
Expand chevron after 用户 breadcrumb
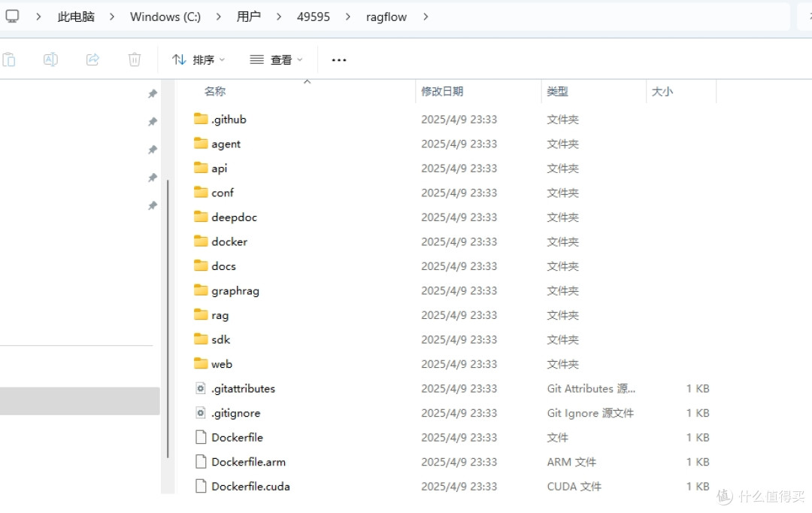click(x=279, y=17)
